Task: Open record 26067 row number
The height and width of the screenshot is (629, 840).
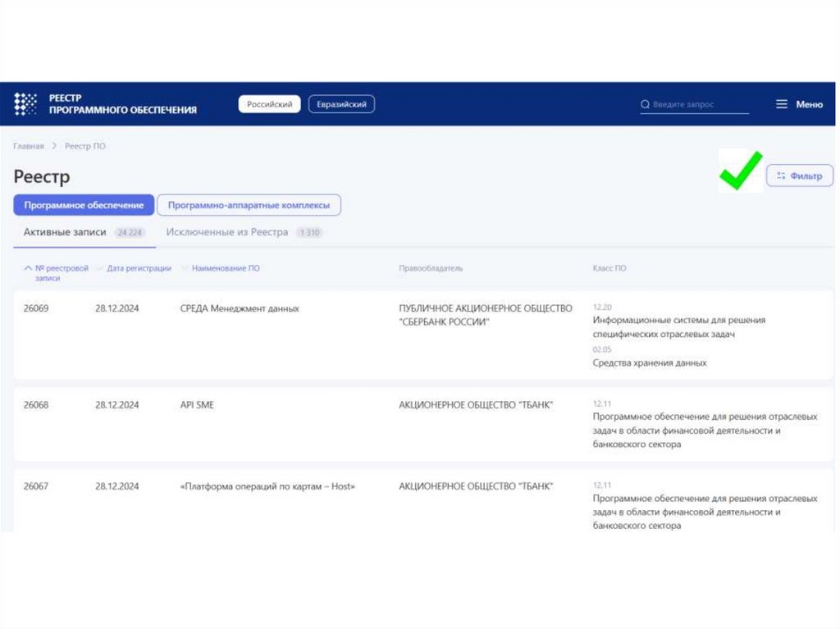Action: point(36,486)
